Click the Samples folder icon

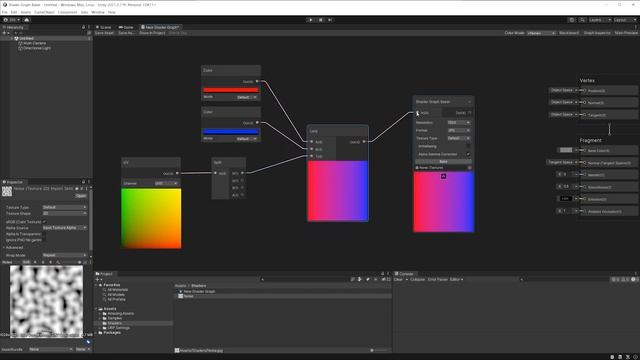[105, 318]
